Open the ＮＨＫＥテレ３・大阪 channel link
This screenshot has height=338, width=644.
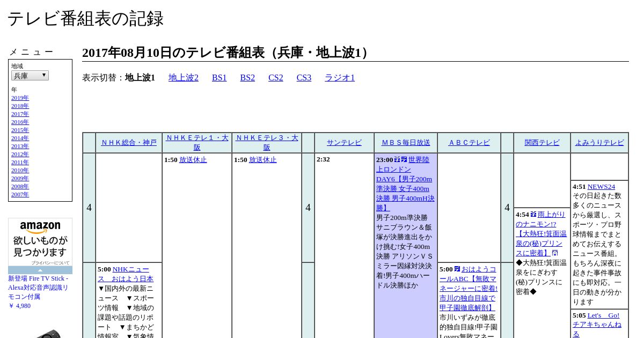267,143
